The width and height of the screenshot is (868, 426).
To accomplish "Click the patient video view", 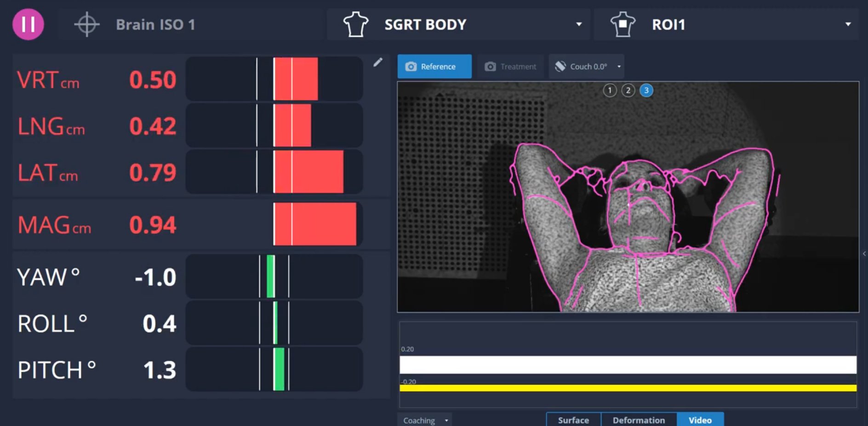I will click(628, 197).
